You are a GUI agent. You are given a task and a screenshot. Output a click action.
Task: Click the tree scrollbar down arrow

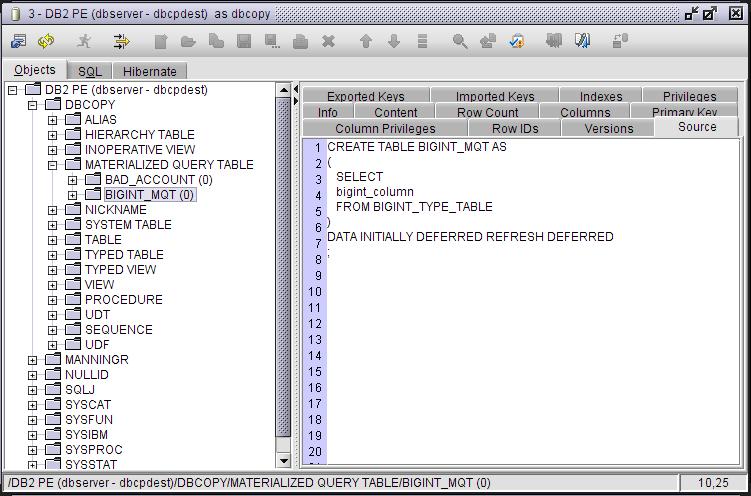(284, 461)
